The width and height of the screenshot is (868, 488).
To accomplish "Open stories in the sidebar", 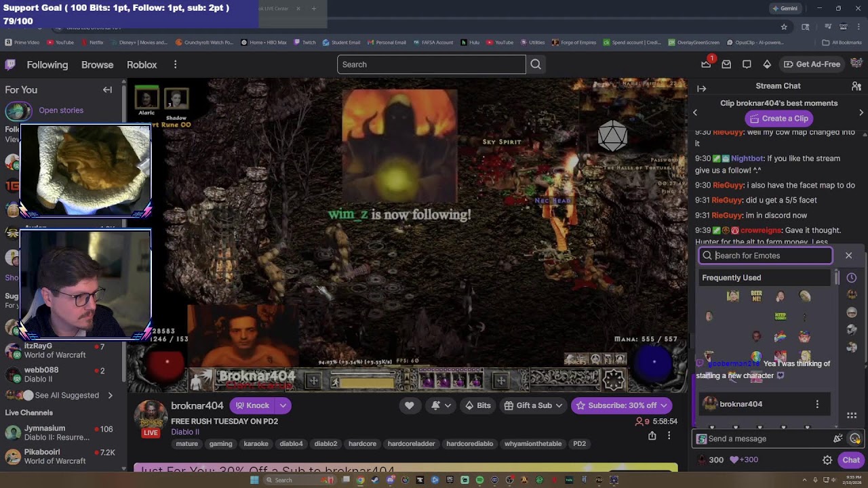I will point(61,110).
